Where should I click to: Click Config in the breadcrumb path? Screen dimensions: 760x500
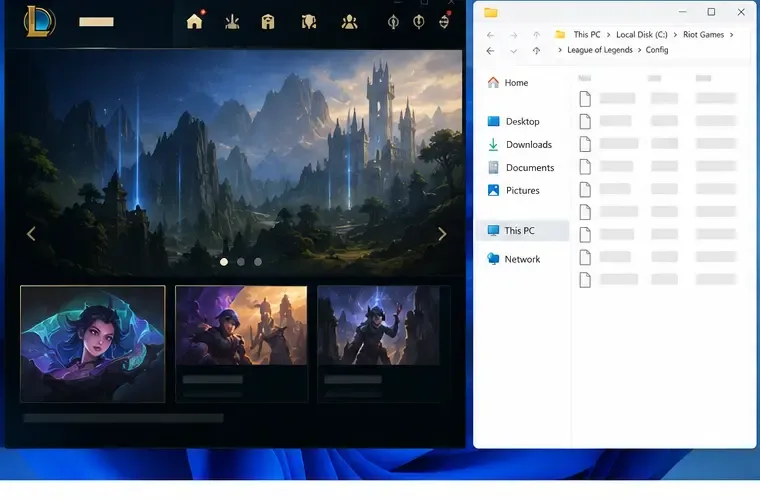coord(657,50)
